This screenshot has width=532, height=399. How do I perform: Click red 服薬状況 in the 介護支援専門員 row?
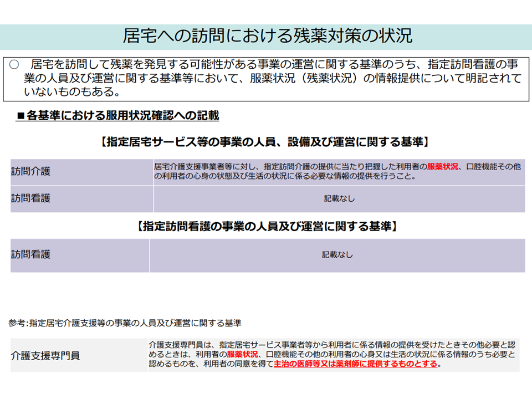pyautogui.click(x=242, y=354)
